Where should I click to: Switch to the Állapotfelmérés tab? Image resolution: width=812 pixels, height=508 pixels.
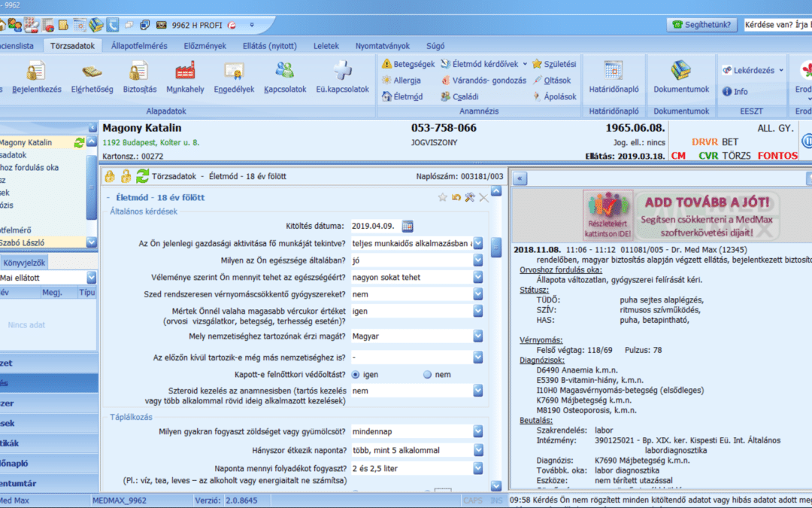(x=138, y=46)
